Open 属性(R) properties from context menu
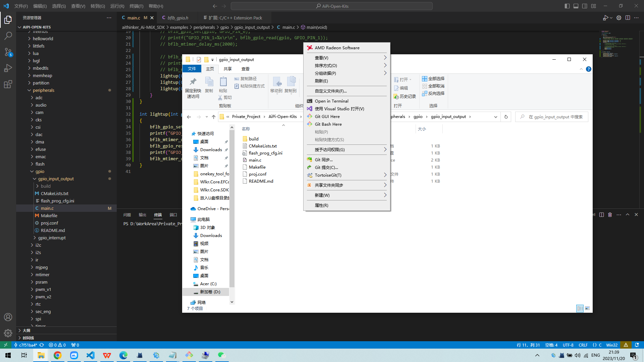Screen dimensions: 644x362 pos(346,205)
